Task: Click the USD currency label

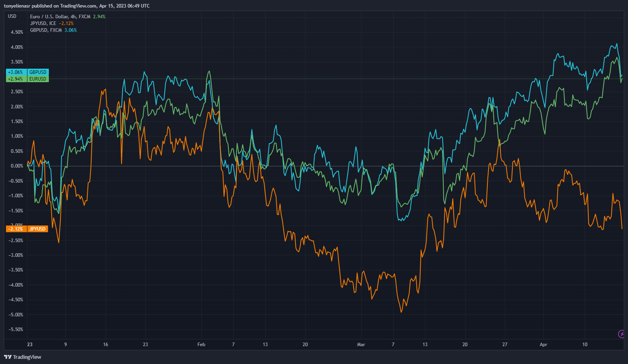Action: click(x=12, y=16)
